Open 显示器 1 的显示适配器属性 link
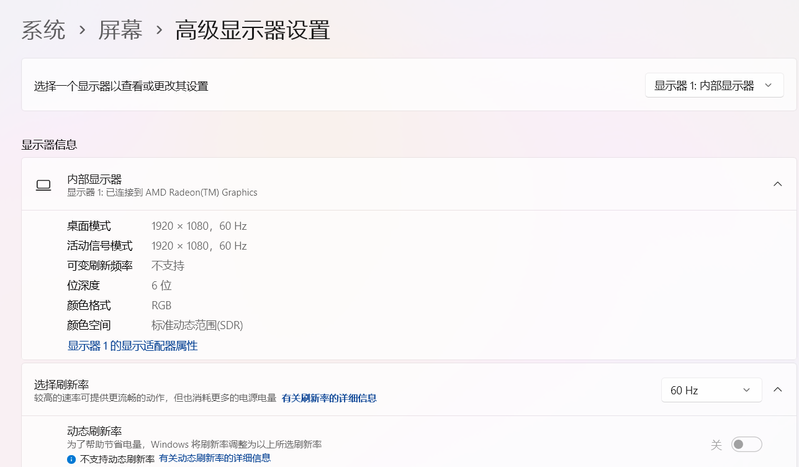Image resolution: width=799 pixels, height=467 pixels. coord(132,346)
